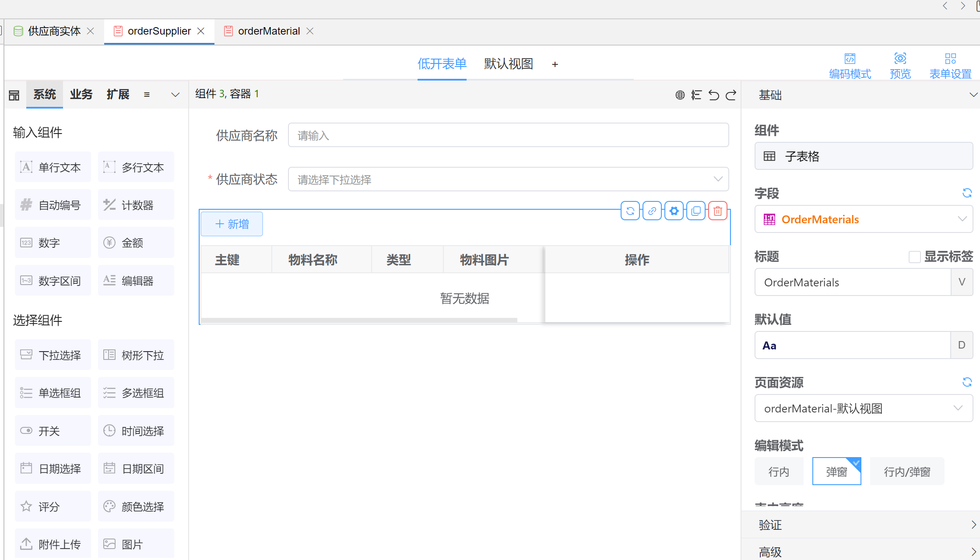980x560 pixels.
Task: Switch to the 默认视图 view tab
Action: coord(508,64)
